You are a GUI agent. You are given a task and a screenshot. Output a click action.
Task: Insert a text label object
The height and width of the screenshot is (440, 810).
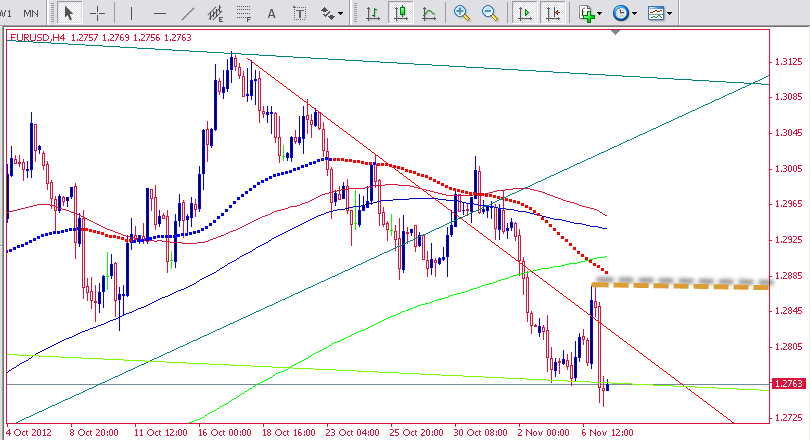[x=299, y=13]
